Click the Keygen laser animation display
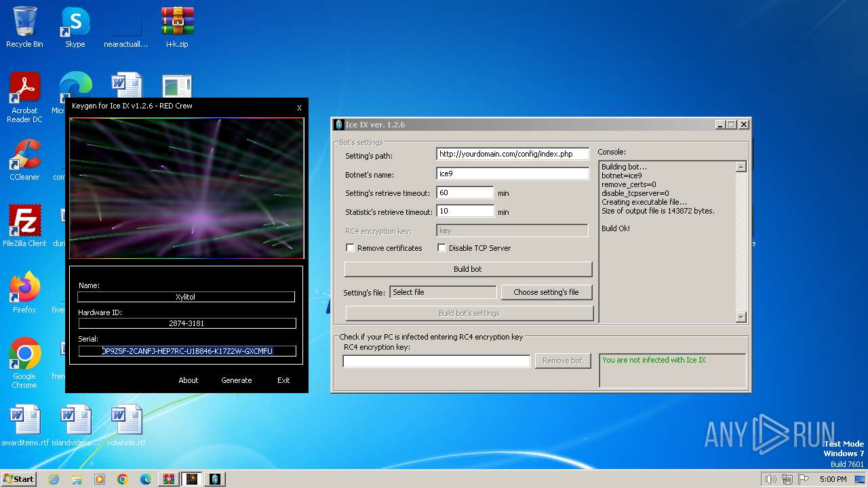This screenshot has height=488, width=868. (x=186, y=188)
